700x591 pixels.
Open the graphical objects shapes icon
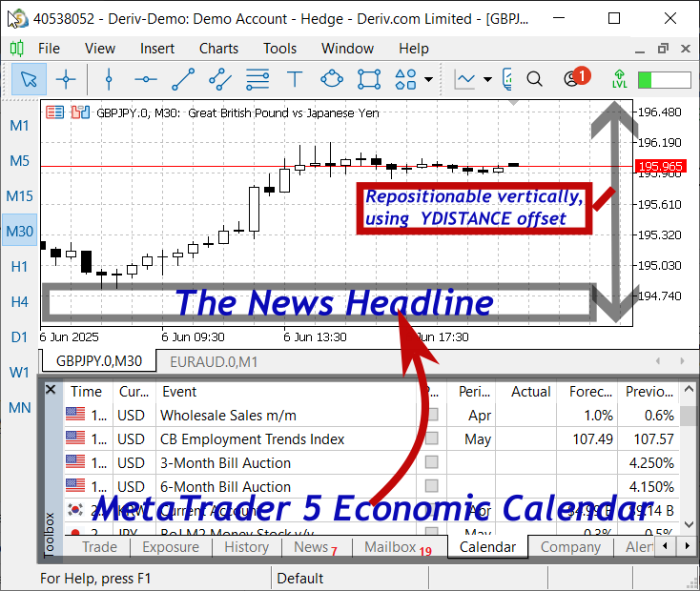click(405, 79)
